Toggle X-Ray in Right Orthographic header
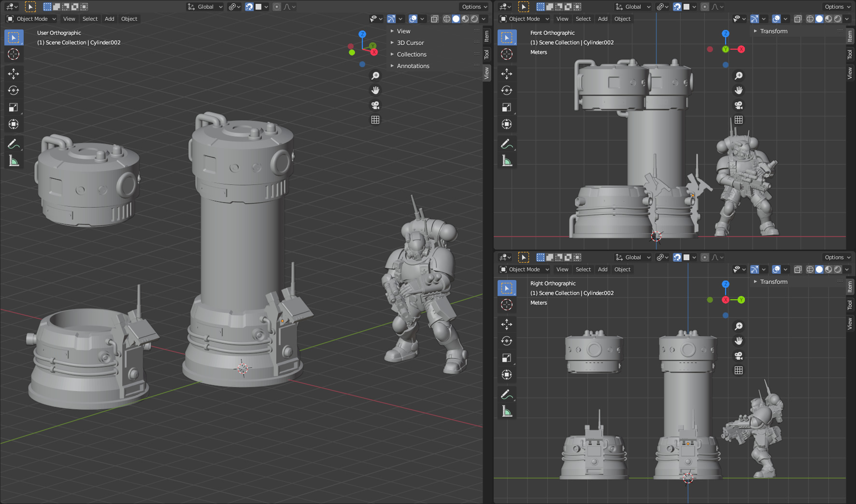Viewport: 856px width, 504px height. [x=798, y=269]
